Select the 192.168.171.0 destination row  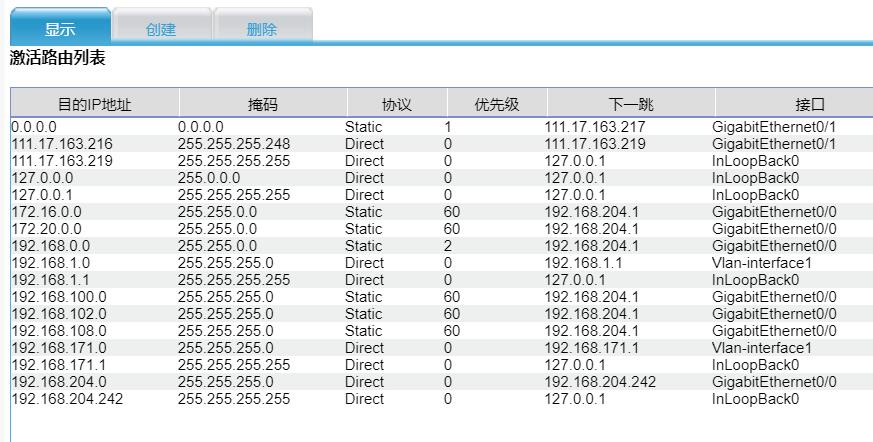tap(59, 348)
